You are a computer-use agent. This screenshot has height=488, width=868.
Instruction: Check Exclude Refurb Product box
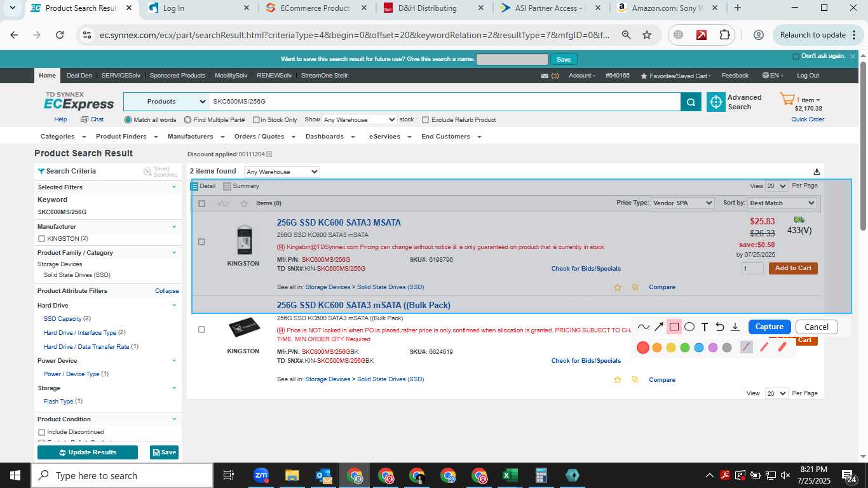click(425, 119)
